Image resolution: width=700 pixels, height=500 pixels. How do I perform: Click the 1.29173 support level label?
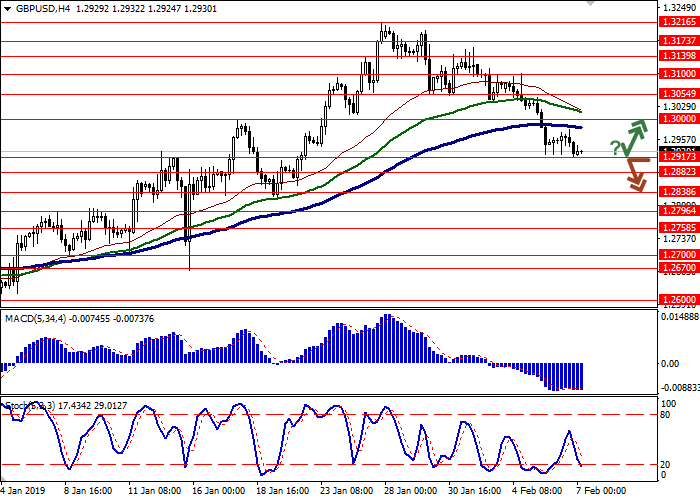click(x=678, y=157)
